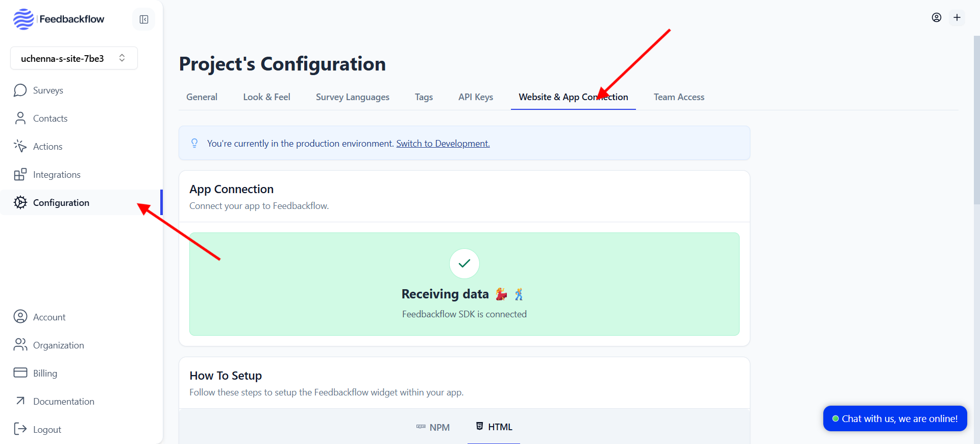This screenshot has width=980, height=444.
Task: Open the Survey Languages tab
Action: click(x=353, y=97)
